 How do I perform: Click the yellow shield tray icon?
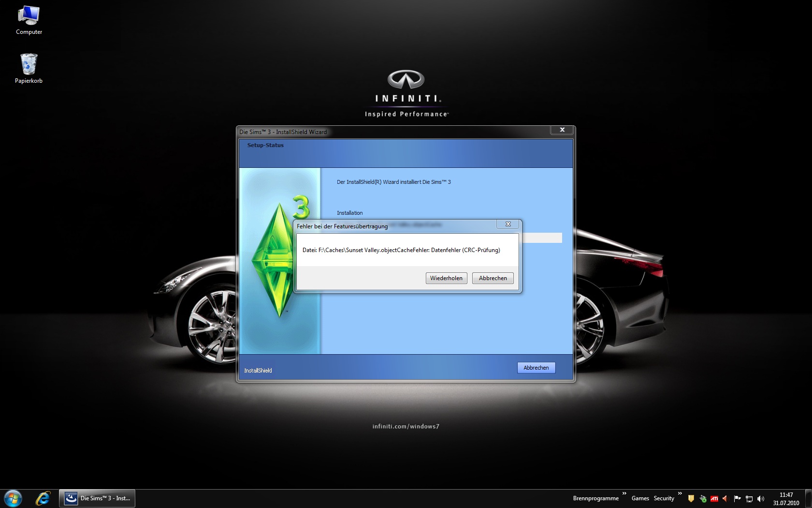[691, 498]
